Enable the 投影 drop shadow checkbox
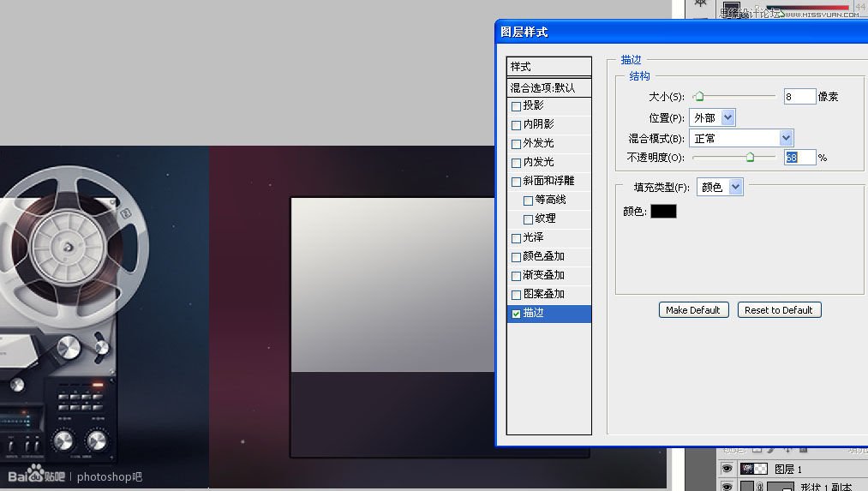This screenshot has width=868, height=491. pyautogui.click(x=516, y=106)
